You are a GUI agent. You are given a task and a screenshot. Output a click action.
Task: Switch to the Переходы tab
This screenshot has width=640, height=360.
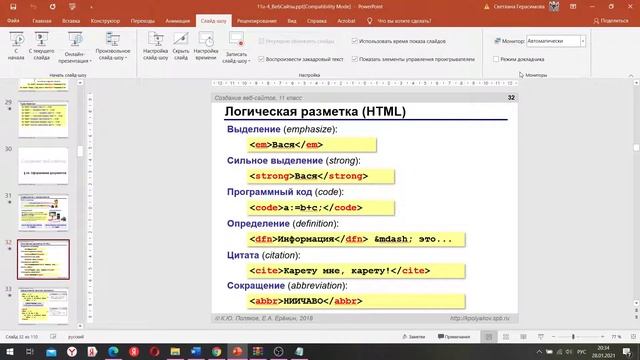coord(142,21)
